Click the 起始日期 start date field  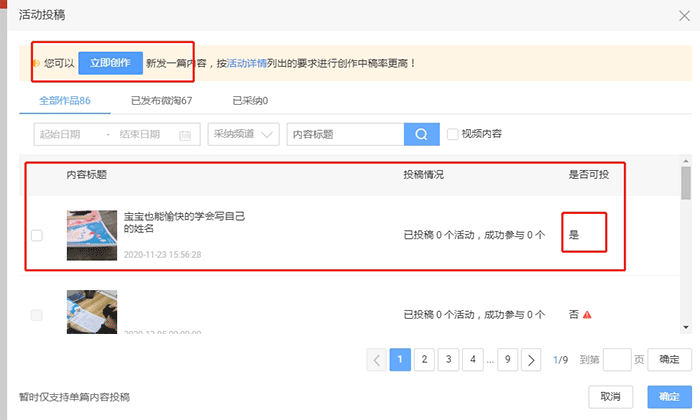pos(62,135)
